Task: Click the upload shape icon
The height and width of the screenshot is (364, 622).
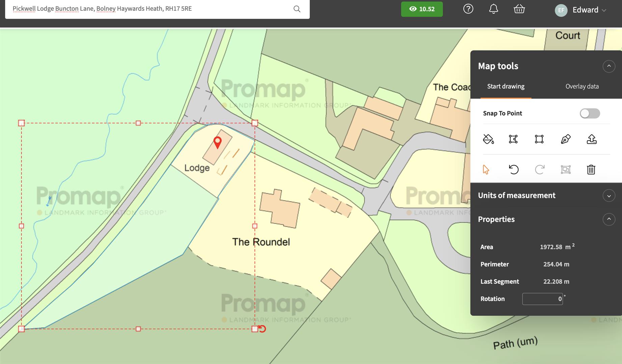Action: [592, 139]
